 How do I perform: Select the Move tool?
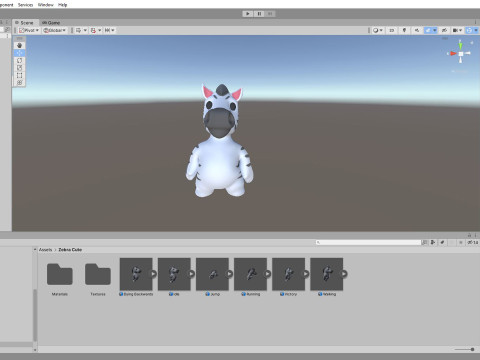(19, 53)
